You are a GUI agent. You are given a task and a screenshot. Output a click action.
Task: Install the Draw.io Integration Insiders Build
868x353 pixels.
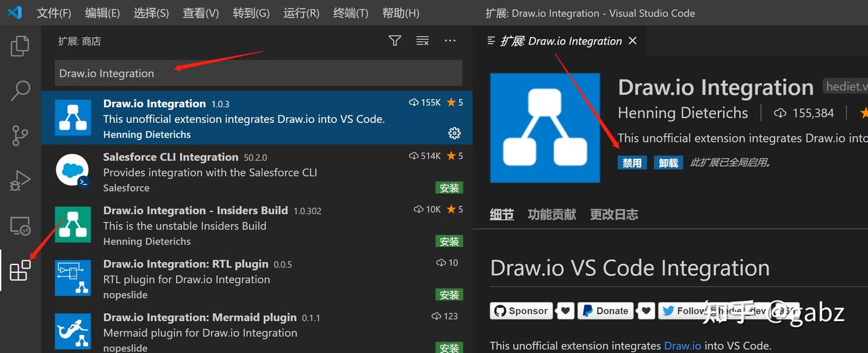coord(449,240)
